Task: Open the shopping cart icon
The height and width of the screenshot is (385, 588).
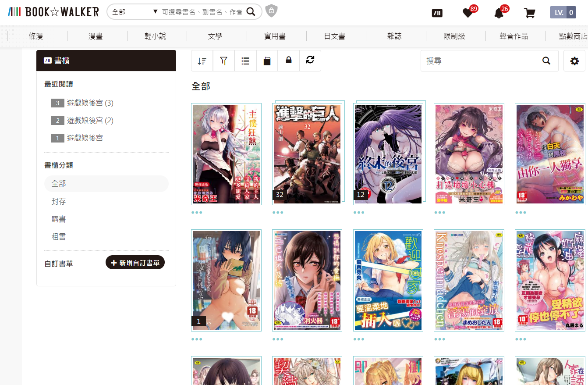Action: click(x=530, y=13)
